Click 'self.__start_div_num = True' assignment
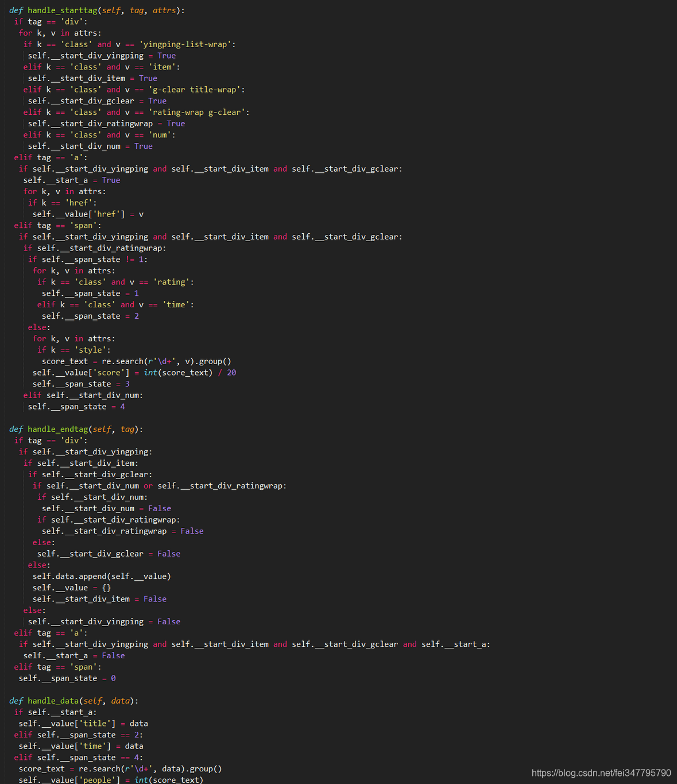 [x=90, y=146]
